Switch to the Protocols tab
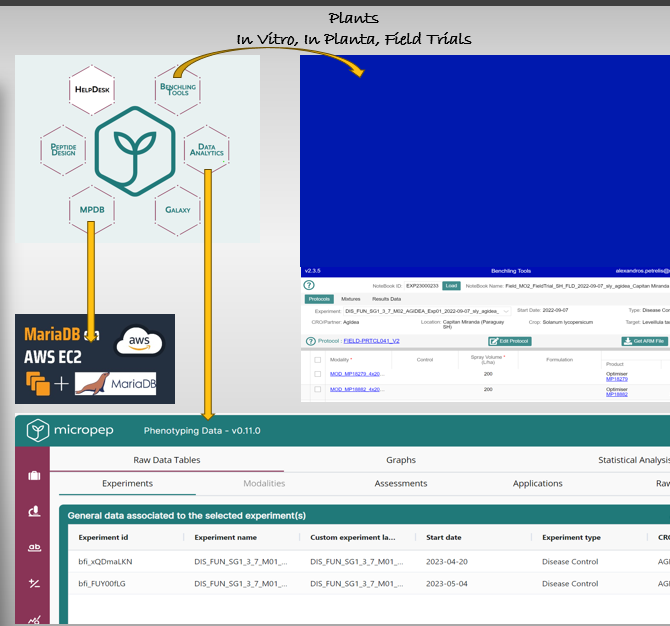This screenshot has height=626, width=670. click(319, 299)
